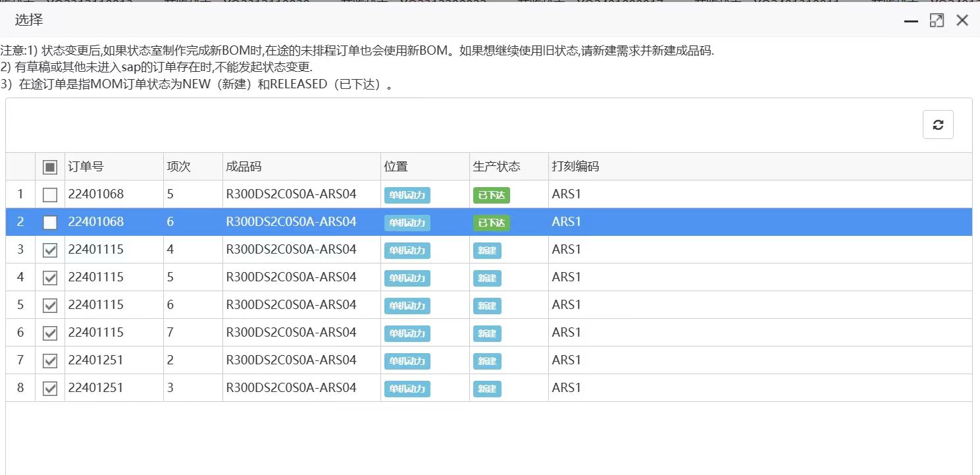
Task: Check the box for order 22401068 item 6
Action: [x=50, y=222]
